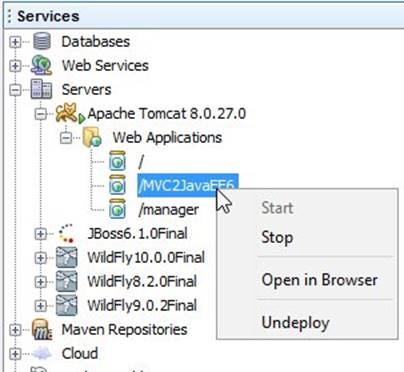Screen dimensions: 404x372
Task: Click the Web Services globe icon
Action: click(x=42, y=65)
